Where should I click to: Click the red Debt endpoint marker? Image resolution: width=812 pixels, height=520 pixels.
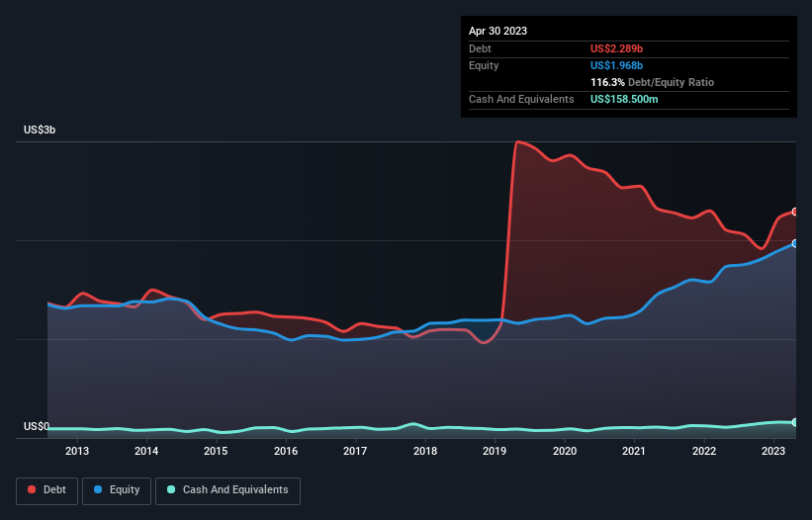click(795, 212)
